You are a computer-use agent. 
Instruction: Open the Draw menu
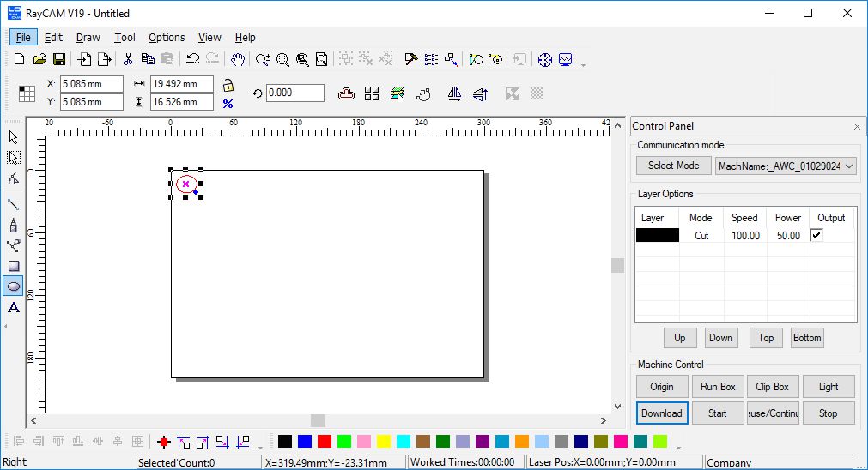click(x=88, y=38)
